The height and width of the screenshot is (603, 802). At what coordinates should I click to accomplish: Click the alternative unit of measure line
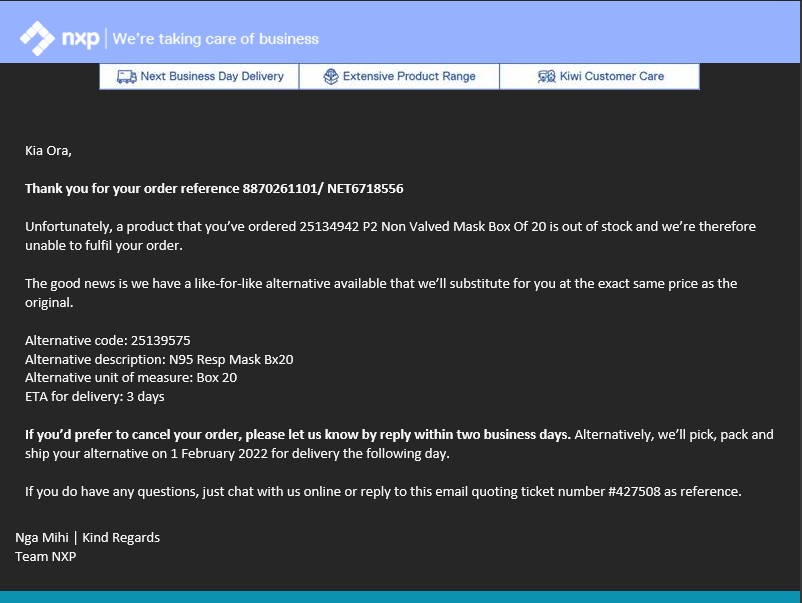(x=130, y=378)
